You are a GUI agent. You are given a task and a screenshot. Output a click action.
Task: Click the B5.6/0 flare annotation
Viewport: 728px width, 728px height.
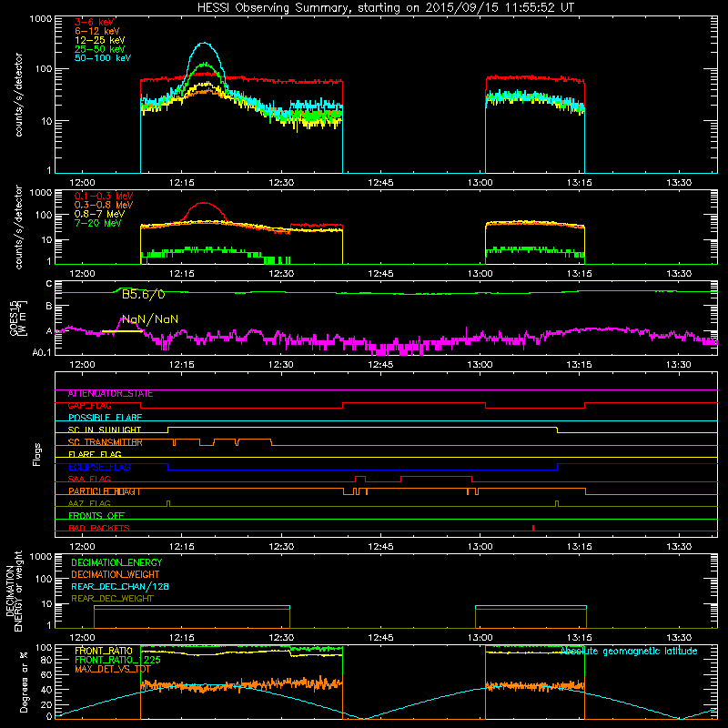coord(143,294)
